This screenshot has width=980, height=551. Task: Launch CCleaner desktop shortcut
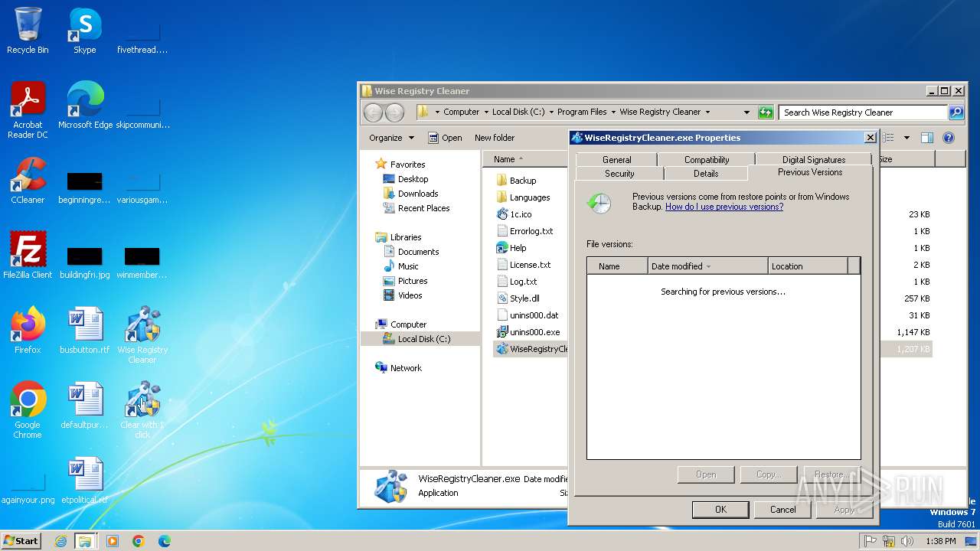tap(28, 181)
